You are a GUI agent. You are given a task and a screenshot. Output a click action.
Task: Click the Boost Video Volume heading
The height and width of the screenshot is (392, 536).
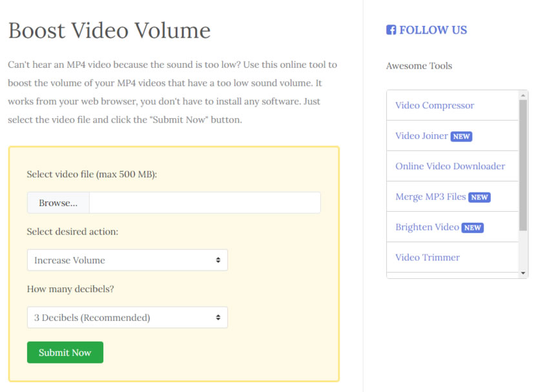coord(109,30)
